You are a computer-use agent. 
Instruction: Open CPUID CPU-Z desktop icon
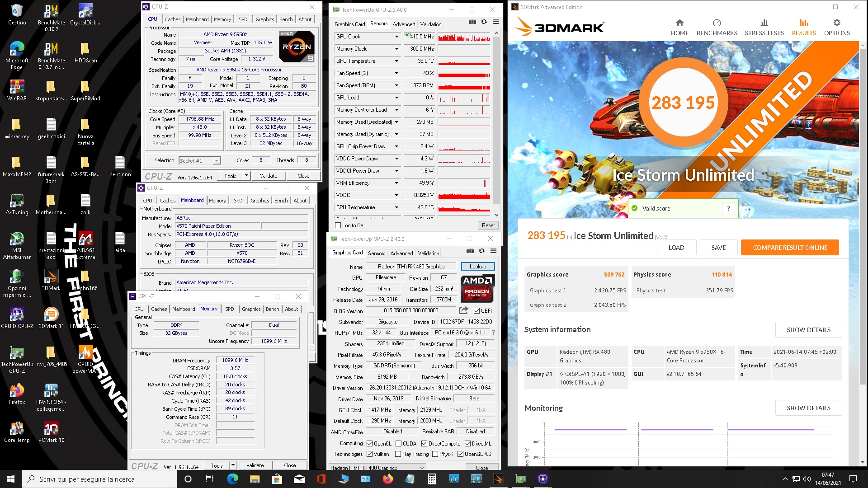tap(17, 318)
